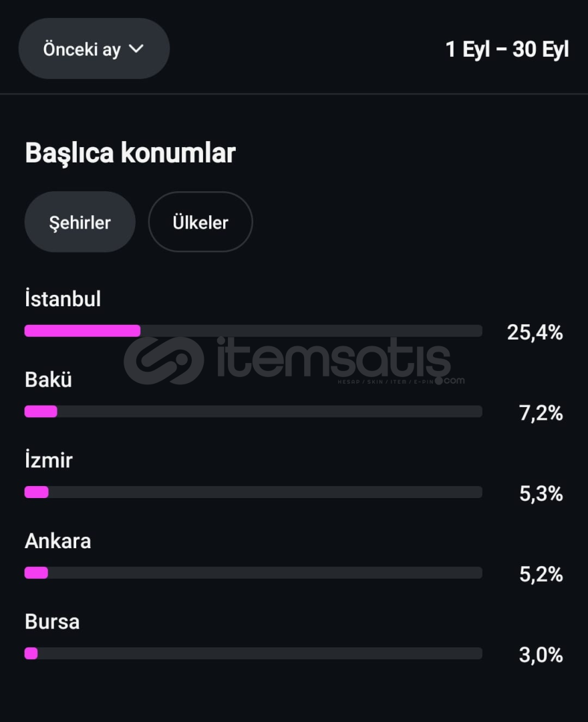Select the Şehirler tab
Screen dimensions: 588x722
click(x=80, y=222)
